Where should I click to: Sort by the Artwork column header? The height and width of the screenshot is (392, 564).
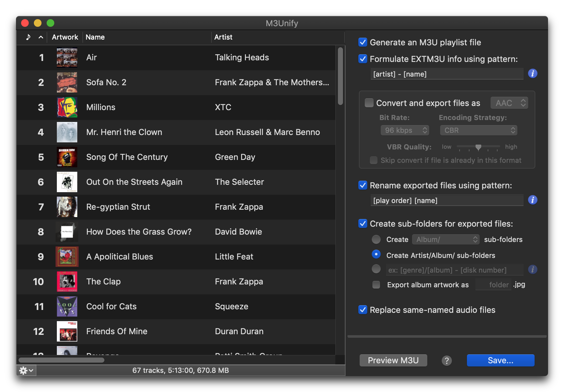click(x=65, y=37)
